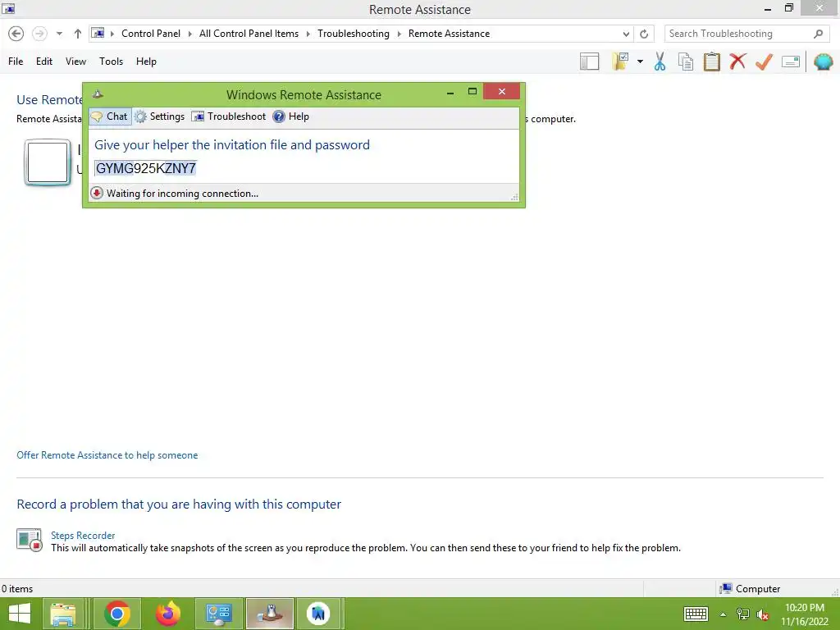Click the large invite thumbnail icon
The image size is (840, 630).
48,162
